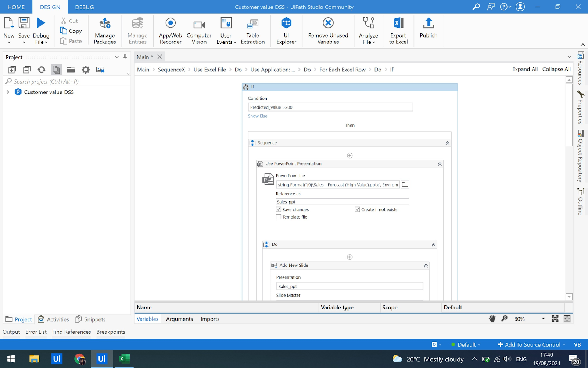
Task: Click Expand All in designer
Action: pyautogui.click(x=525, y=69)
